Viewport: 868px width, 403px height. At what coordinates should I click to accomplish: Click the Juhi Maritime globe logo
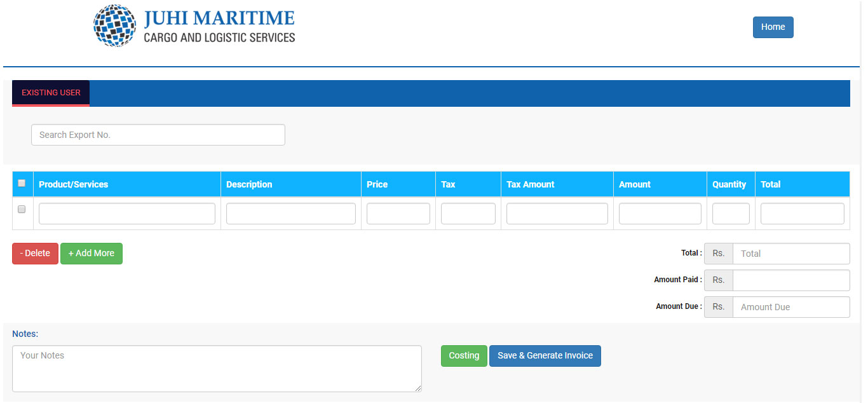click(x=115, y=26)
